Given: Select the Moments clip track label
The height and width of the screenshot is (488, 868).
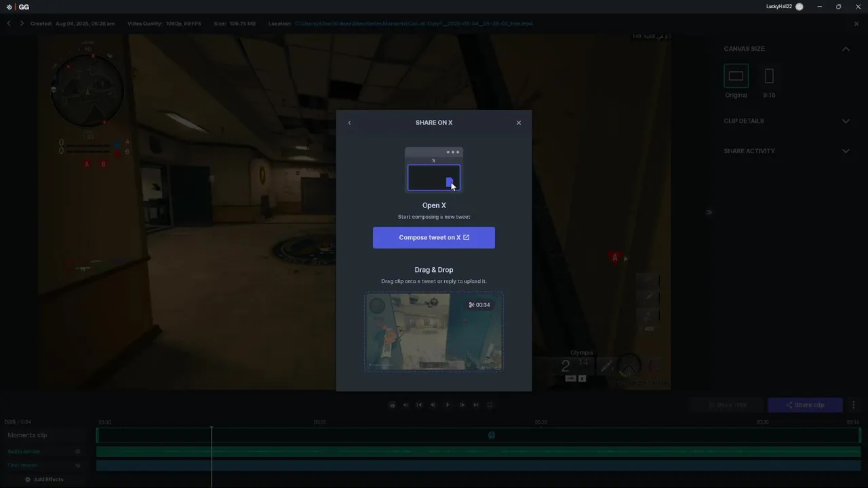Looking at the screenshot, I should pyautogui.click(x=27, y=435).
